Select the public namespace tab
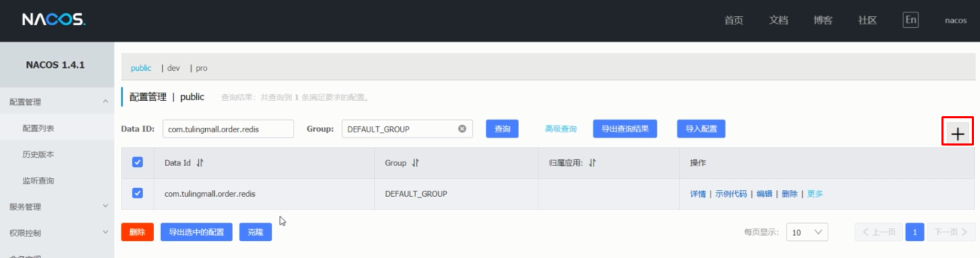980x258 pixels. [x=141, y=68]
